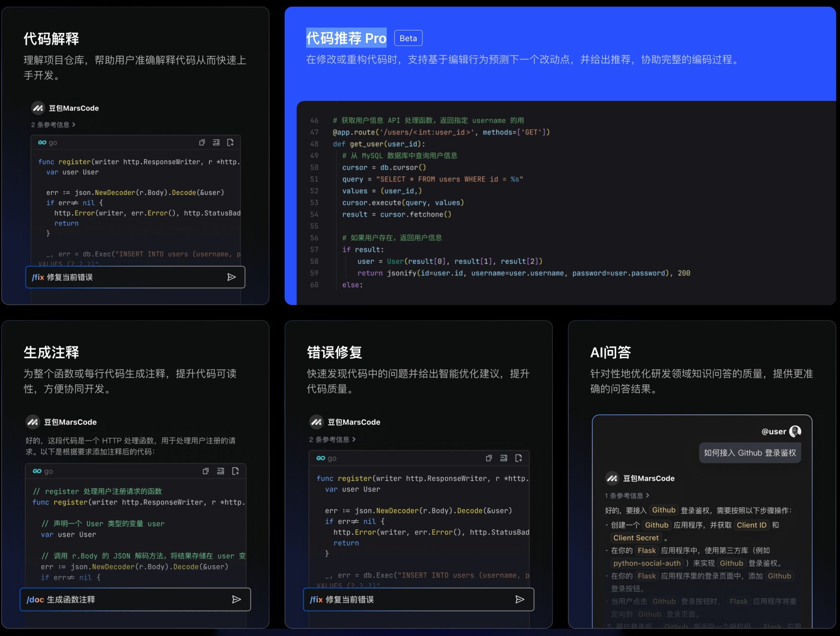The height and width of the screenshot is (636, 840).
Task: Click the 如何接入 Github 登录鉴权 message bubble
Action: click(750, 453)
